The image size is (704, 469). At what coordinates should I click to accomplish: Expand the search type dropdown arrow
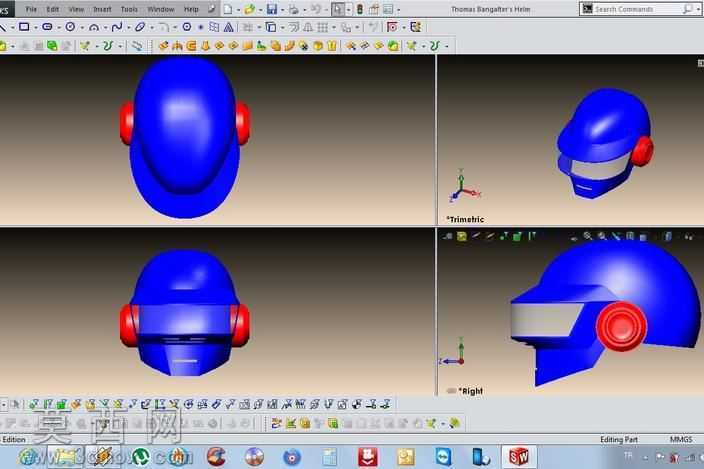click(698, 9)
